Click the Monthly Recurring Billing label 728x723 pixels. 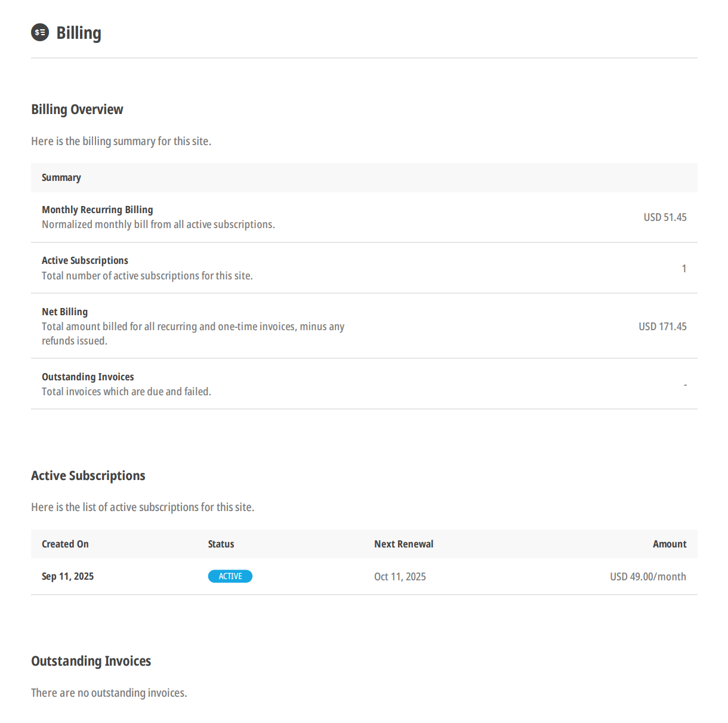[x=97, y=210]
